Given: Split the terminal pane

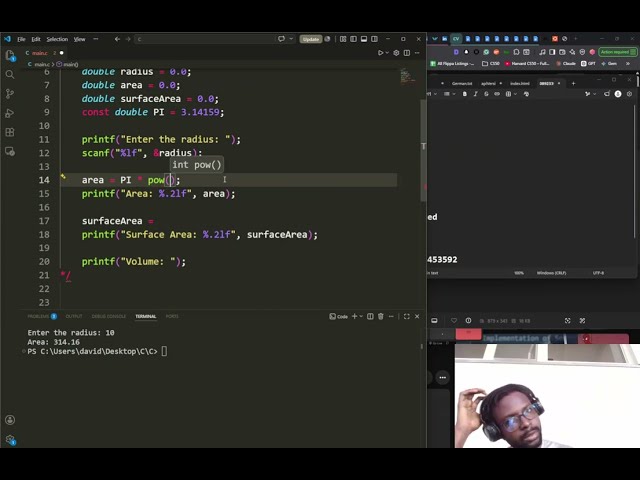Looking at the screenshot, I should click(370, 316).
